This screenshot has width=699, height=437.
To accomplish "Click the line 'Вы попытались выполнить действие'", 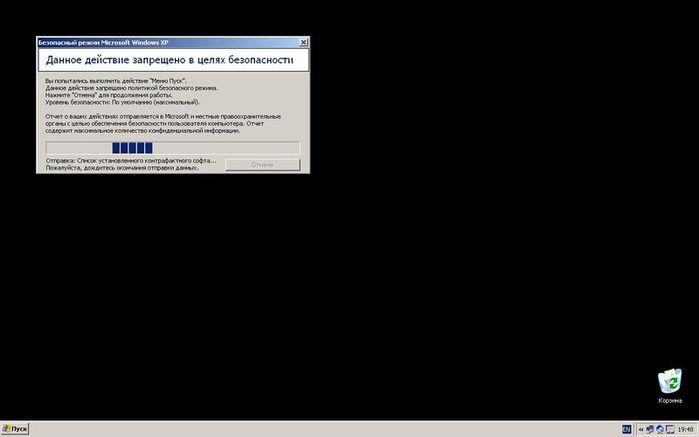I will pos(116,81).
